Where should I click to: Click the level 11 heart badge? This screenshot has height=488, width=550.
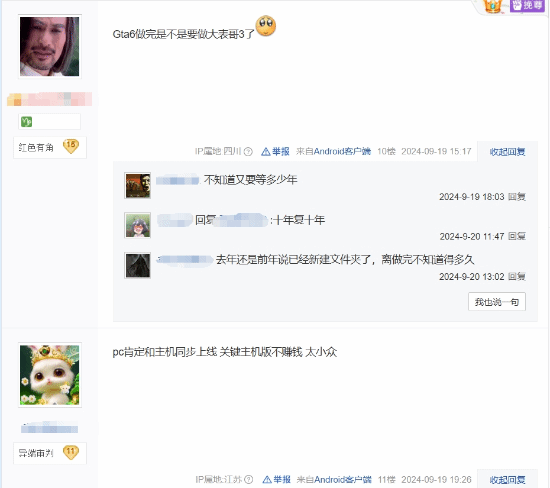point(71,453)
